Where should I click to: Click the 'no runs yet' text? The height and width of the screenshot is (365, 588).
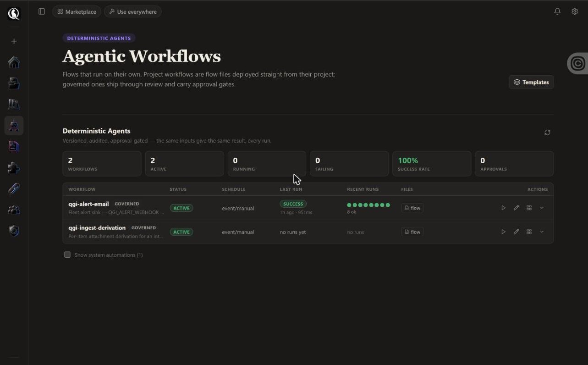coord(293,232)
